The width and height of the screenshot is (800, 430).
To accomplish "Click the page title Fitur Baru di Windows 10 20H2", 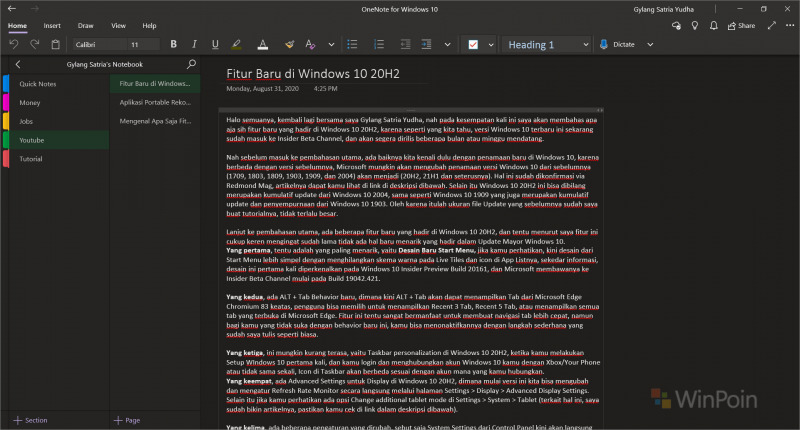I will 313,73.
